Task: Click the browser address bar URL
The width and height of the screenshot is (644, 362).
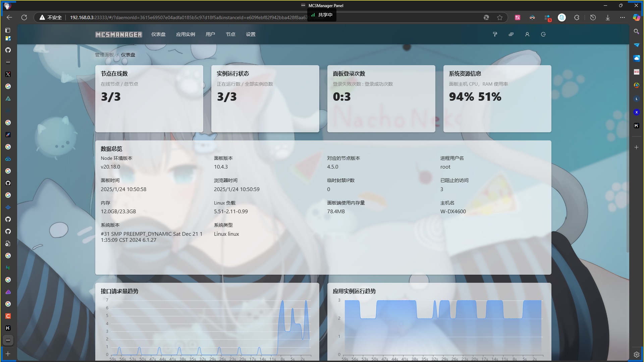Action: point(188,17)
